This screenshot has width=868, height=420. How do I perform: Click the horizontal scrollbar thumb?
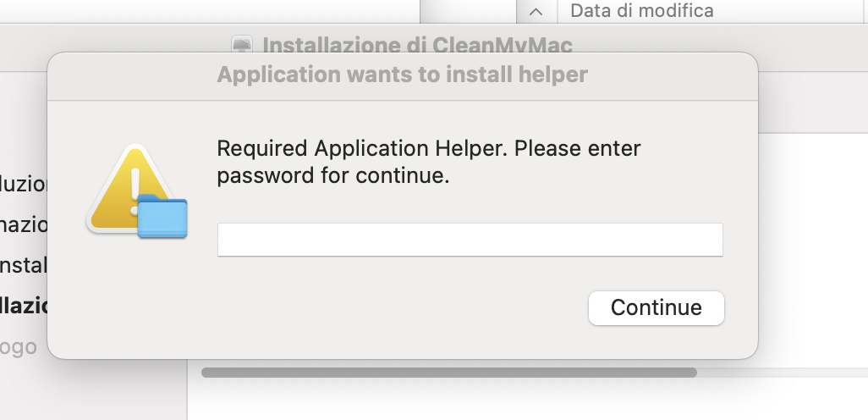point(449,373)
